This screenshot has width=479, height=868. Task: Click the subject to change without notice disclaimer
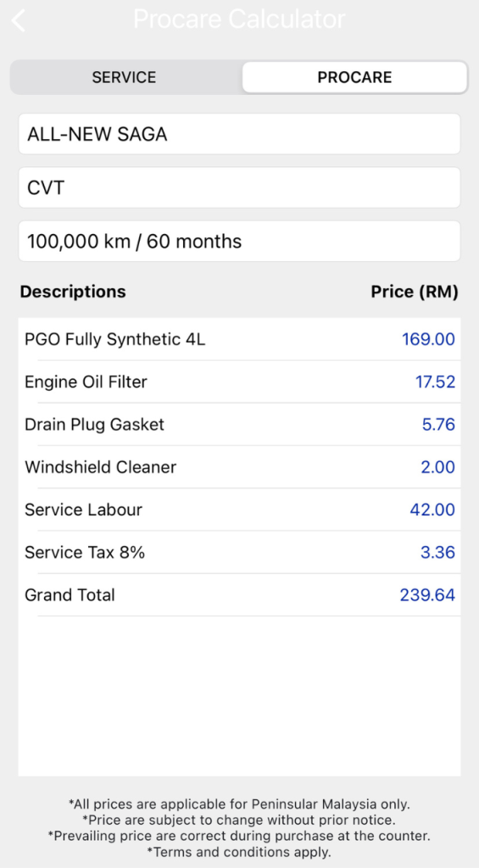click(239, 820)
